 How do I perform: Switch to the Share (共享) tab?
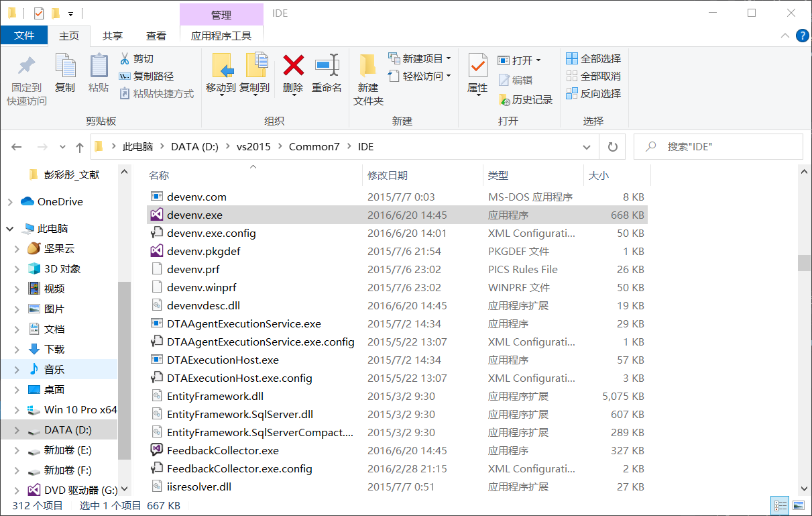(113, 36)
